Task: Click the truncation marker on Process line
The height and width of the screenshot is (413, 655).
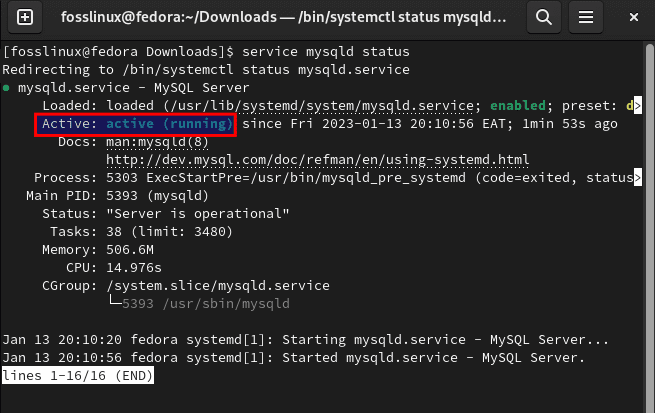Action: click(x=637, y=178)
